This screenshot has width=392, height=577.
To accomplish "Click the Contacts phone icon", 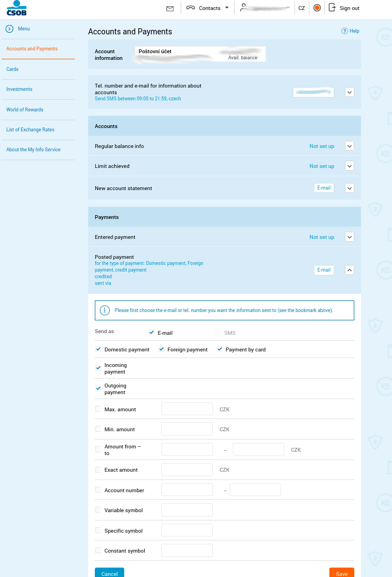I will [191, 8].
